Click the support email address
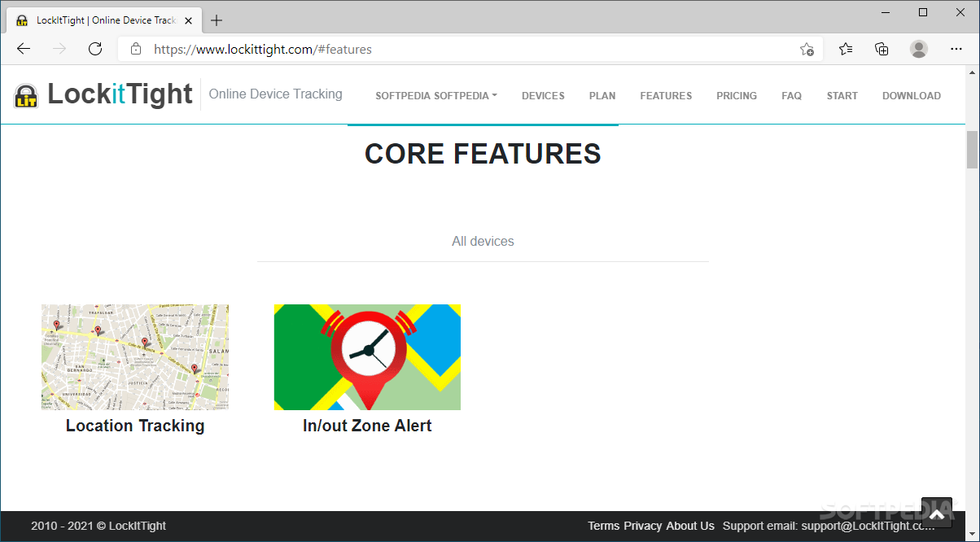Image resolution: width=980 pixels, height=542 pixels. (x=868, y=526)
